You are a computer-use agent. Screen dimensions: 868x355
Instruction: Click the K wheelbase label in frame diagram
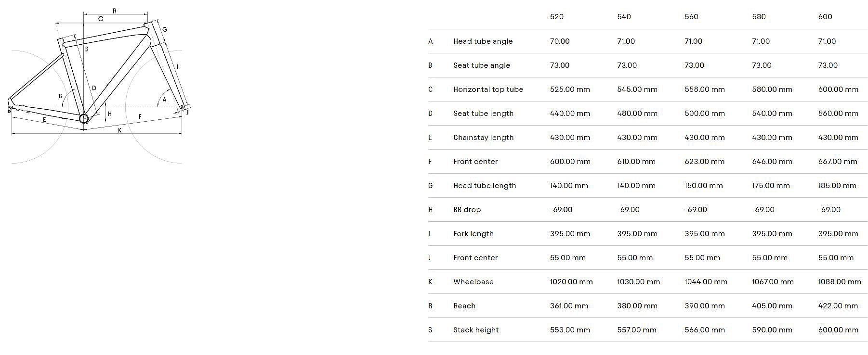coord(120,130)
